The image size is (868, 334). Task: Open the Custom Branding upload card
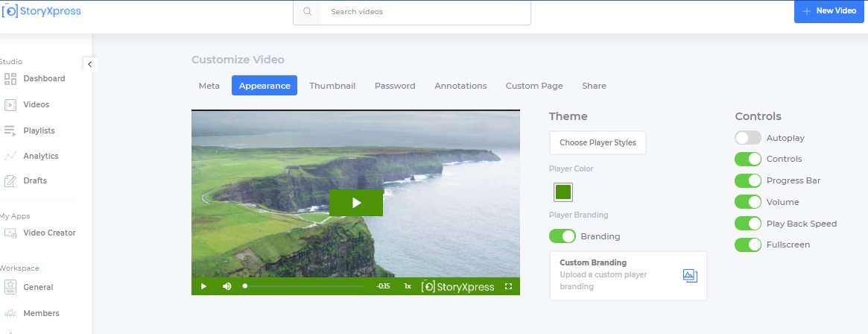click(628, 276)
